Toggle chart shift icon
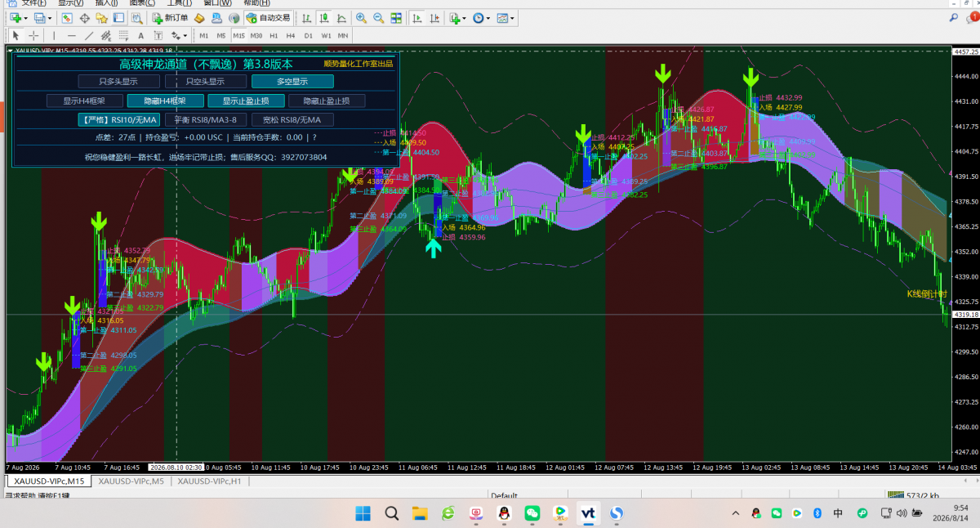The width and height of the screenshot is (980, 528). [434, 18]
